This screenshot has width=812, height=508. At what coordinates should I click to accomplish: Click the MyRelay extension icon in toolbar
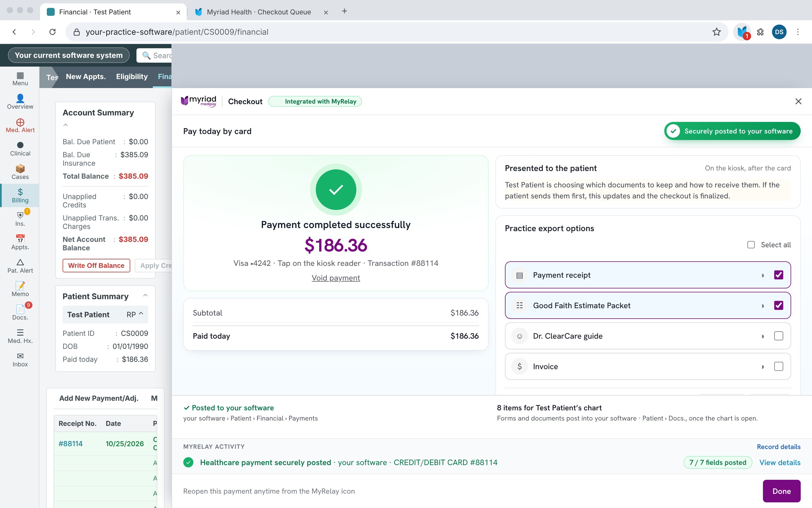pyautogui.click(x=742, y=32)
